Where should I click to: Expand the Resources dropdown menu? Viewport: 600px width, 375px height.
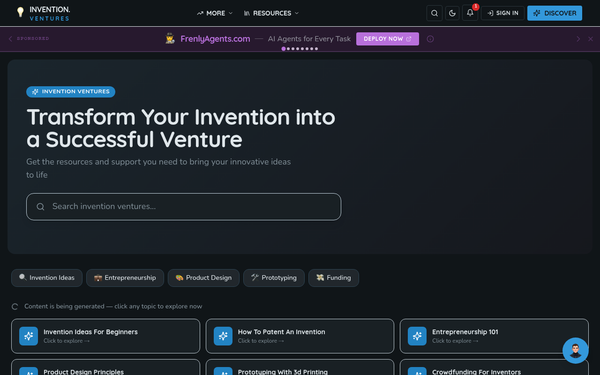271,13
